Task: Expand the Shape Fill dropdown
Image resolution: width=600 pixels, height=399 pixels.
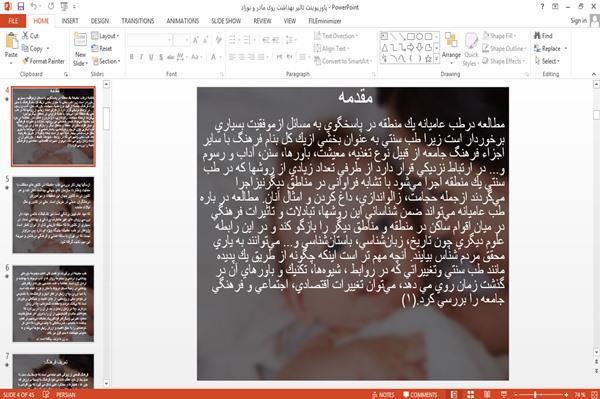Action: 499,36
